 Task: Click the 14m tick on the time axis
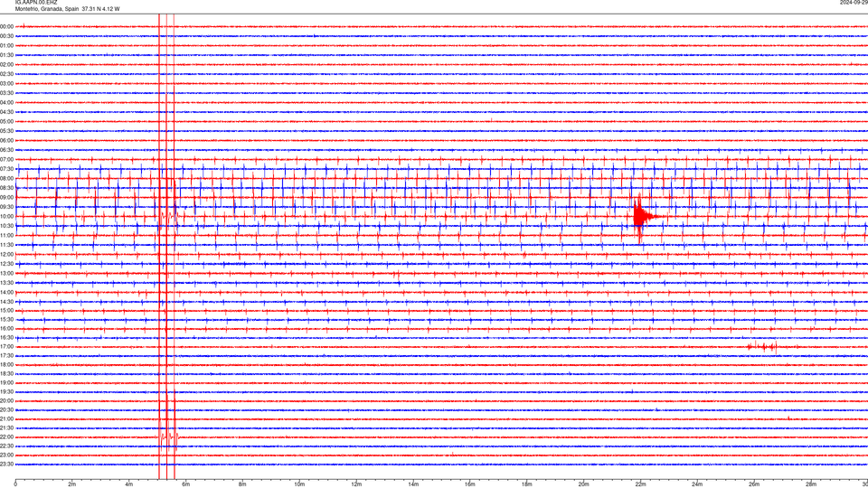pyautogui.click(x=413, y=484)
